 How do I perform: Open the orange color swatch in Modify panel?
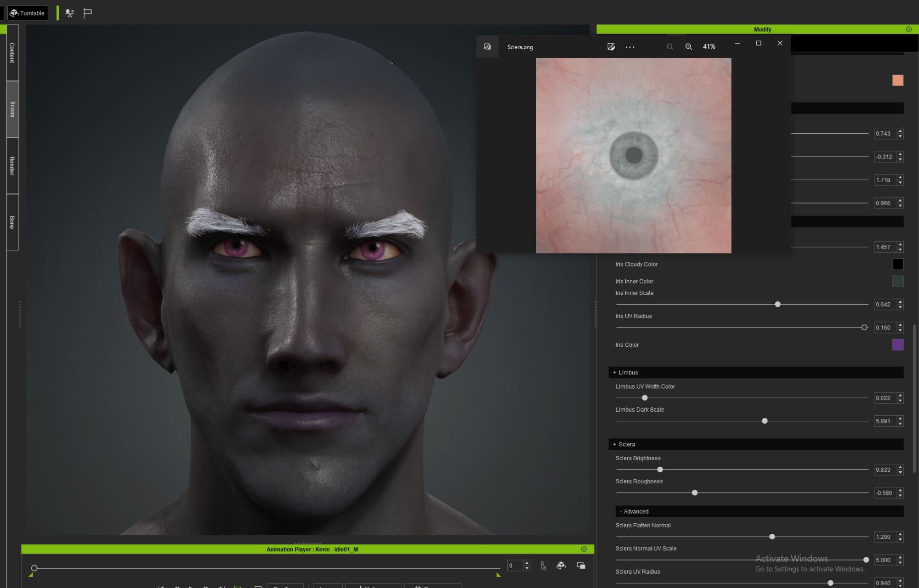point(897,80)
